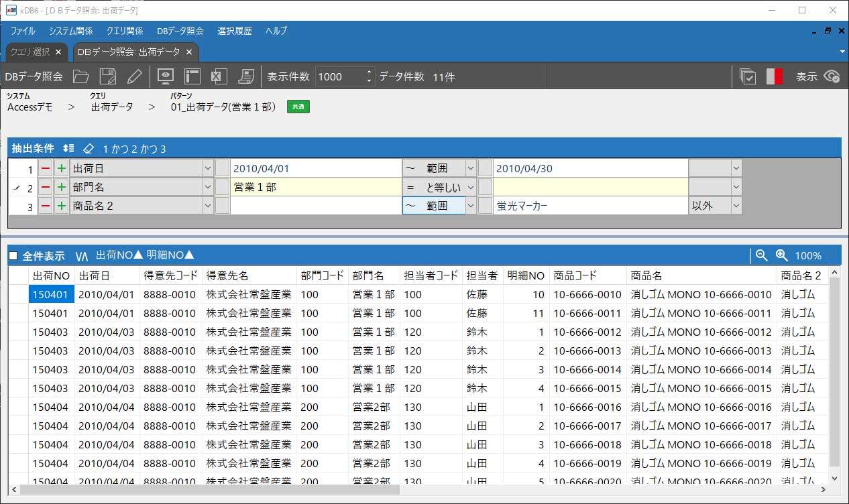Click the 2010/04/01 start date field
849x504 pixels.
point(315,168)
